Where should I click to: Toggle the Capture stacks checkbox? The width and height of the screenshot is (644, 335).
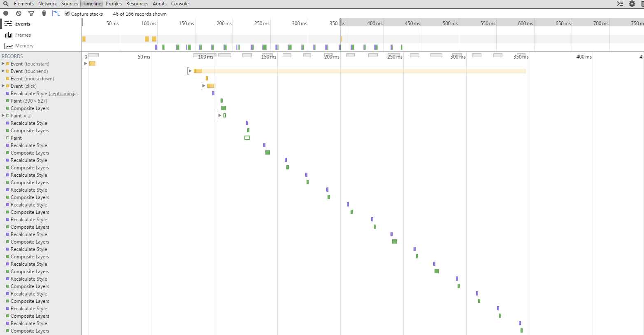click(x=67, y=14)
